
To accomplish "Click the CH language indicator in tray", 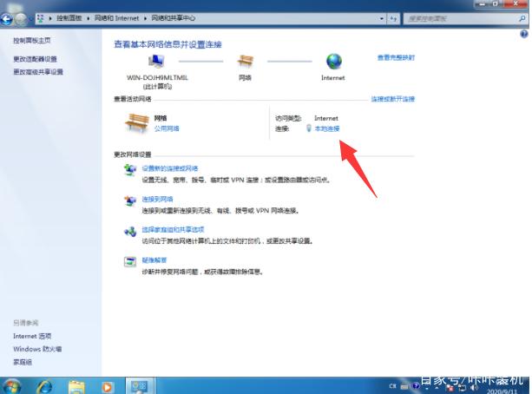I will [393, 386].
